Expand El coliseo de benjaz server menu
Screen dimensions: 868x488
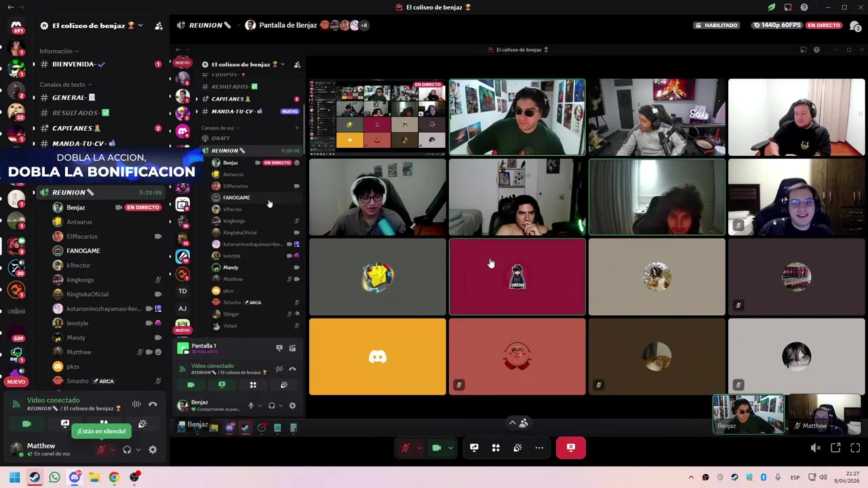[92, 26]
